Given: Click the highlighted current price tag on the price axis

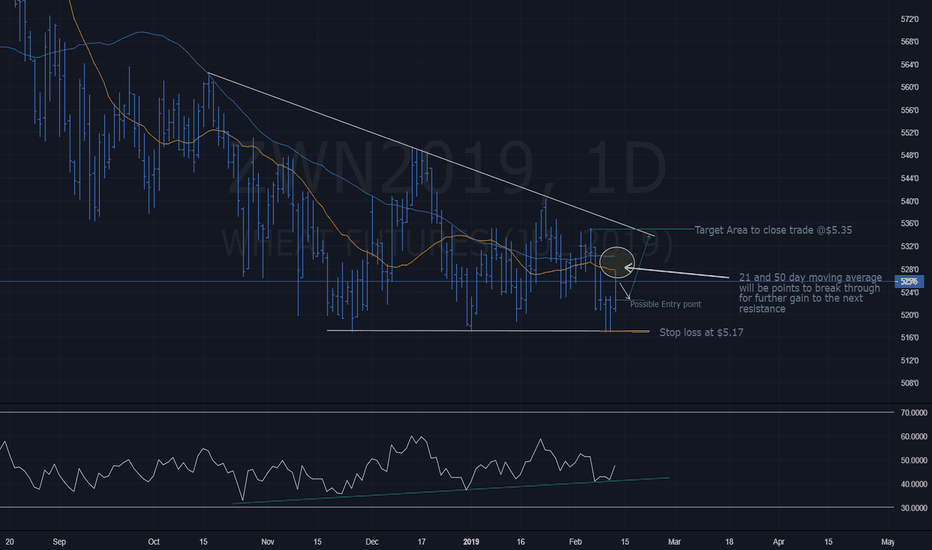Looking at the screenshot, I should click(x=909, y=281).
